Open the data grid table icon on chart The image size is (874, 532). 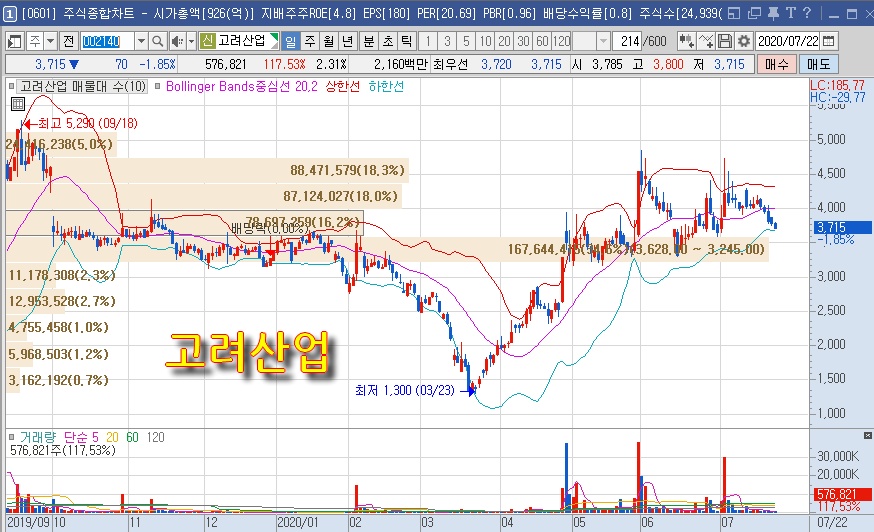[18, 104]
